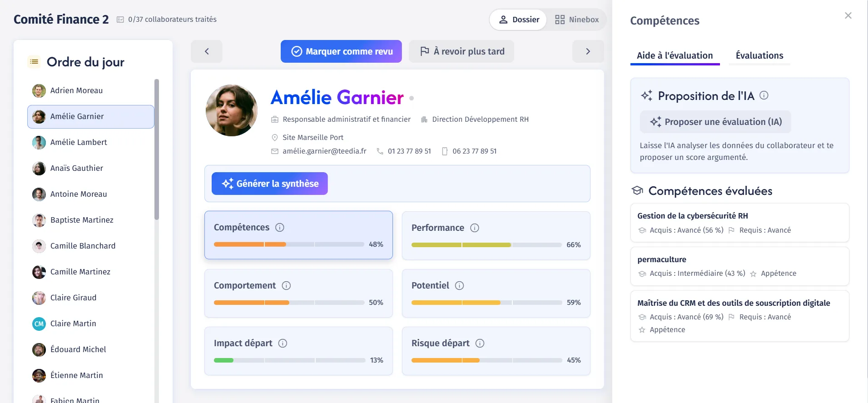Click the Comité Finance 2 title
This screenshot has height=403, width=868.
(61, 20)
